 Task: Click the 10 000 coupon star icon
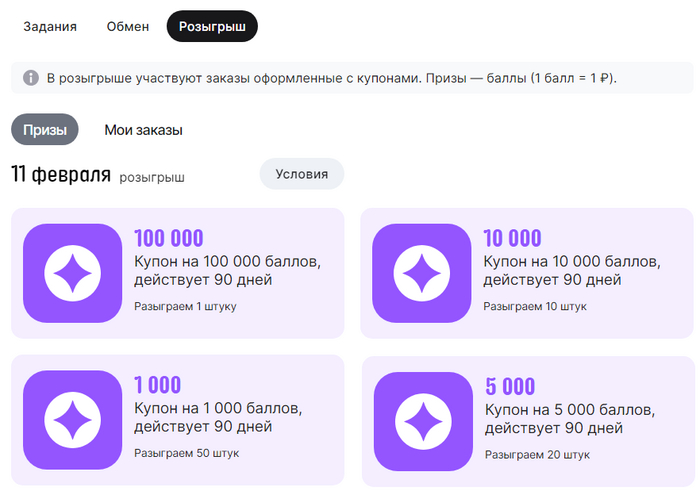(421, 273)
